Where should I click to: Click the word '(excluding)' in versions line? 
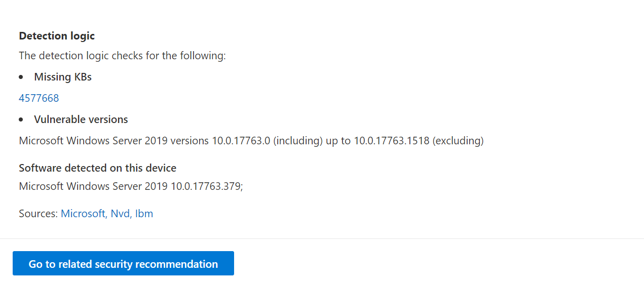coord(458,141)
